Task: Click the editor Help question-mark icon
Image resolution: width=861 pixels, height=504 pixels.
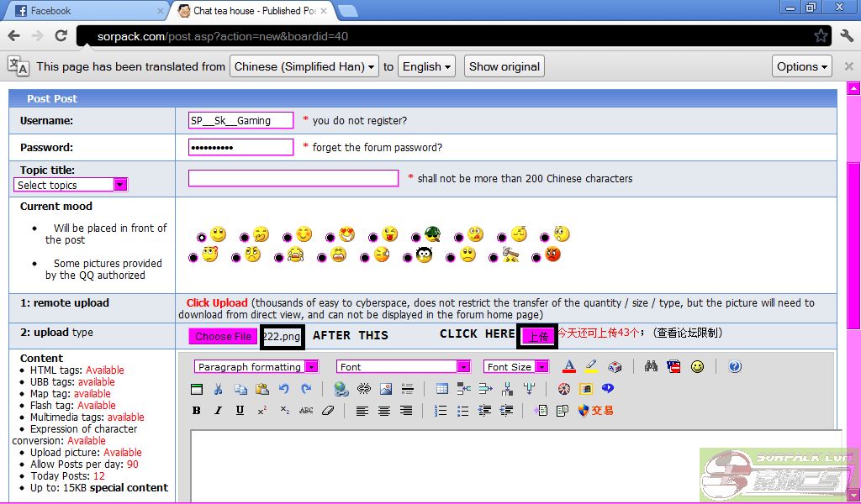Action: coord(735,367)
